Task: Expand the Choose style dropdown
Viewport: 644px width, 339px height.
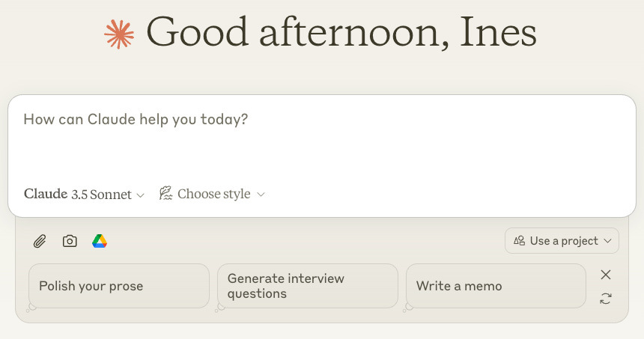Action: point(213,194)
